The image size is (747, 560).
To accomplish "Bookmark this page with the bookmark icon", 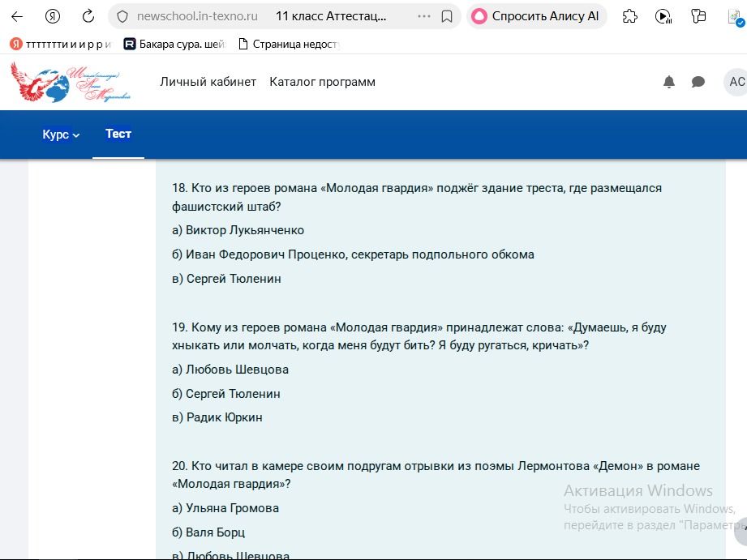I will click(446, 17).
